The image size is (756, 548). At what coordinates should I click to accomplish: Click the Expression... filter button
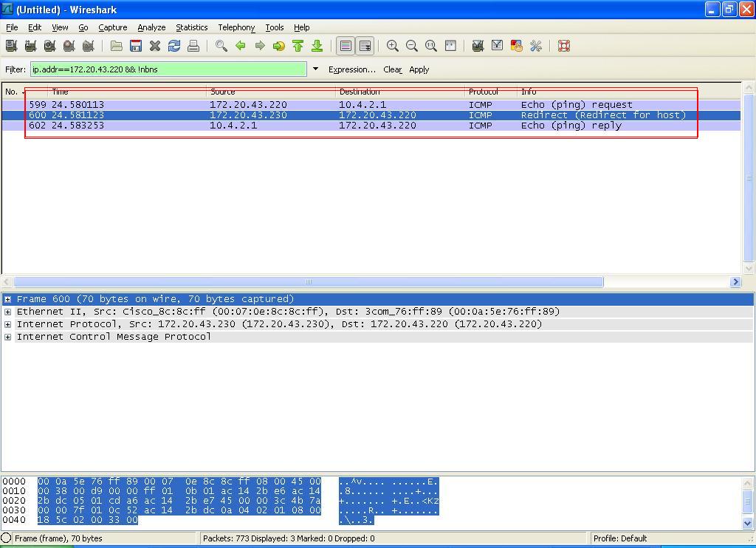[x=352, y=69]
